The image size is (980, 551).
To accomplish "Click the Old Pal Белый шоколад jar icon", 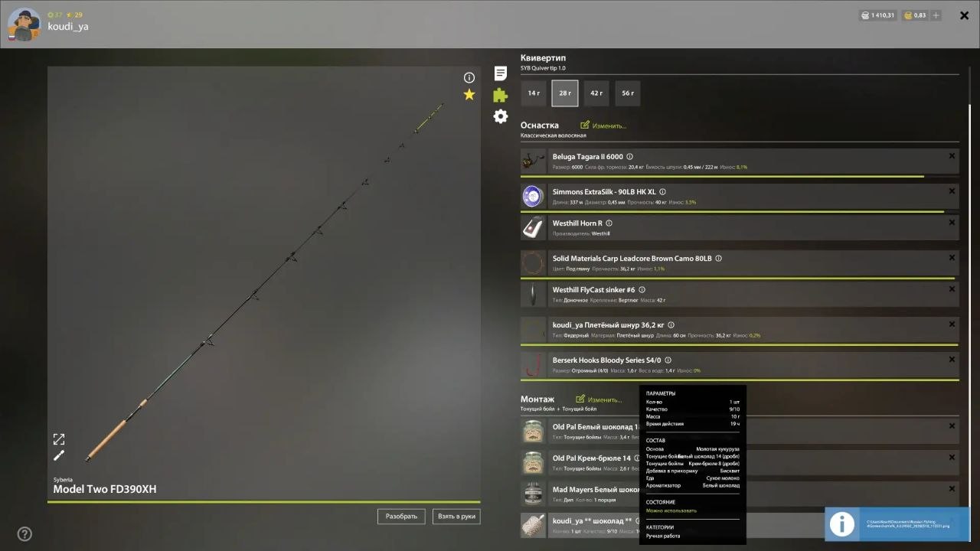I will [x=533, y=432].
